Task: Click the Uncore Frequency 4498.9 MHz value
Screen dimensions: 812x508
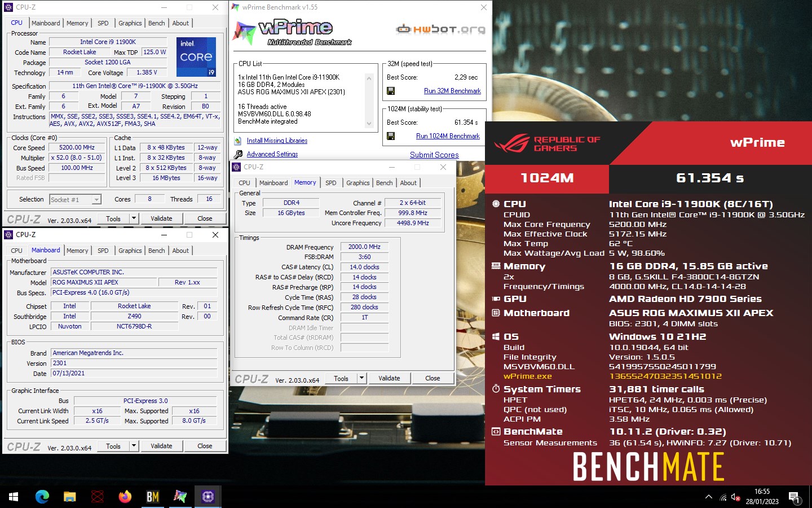Action: (413, 223)
